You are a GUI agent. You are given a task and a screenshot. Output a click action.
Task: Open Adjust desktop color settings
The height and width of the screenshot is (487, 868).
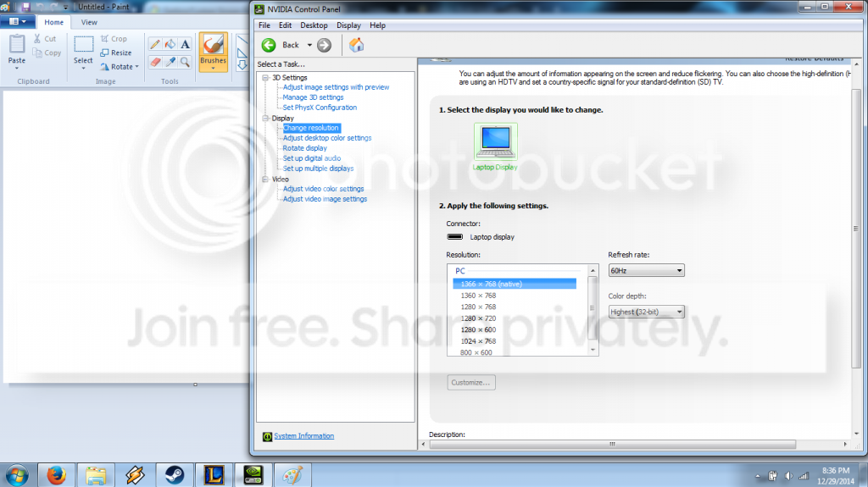click(x=327, y=138)
